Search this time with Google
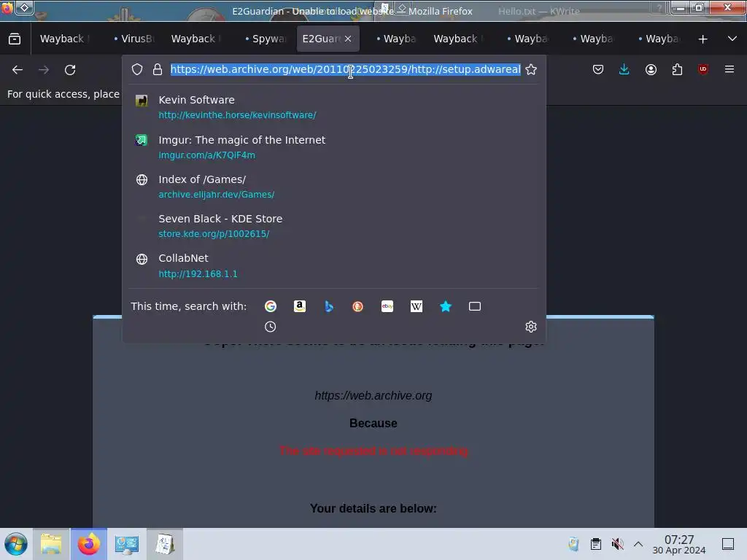Viewport: 747px width, 560px height. pyautogui.click(x=271, y=306)
